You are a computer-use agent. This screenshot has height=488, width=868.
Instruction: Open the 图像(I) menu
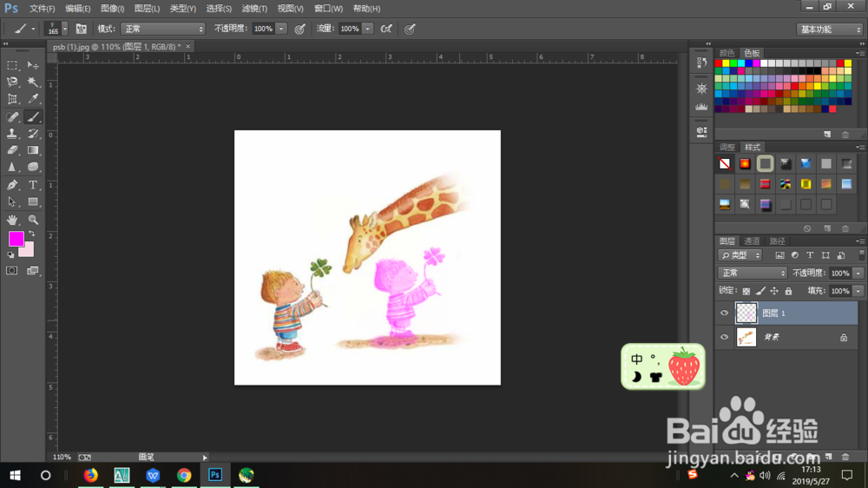coord(112,9)
